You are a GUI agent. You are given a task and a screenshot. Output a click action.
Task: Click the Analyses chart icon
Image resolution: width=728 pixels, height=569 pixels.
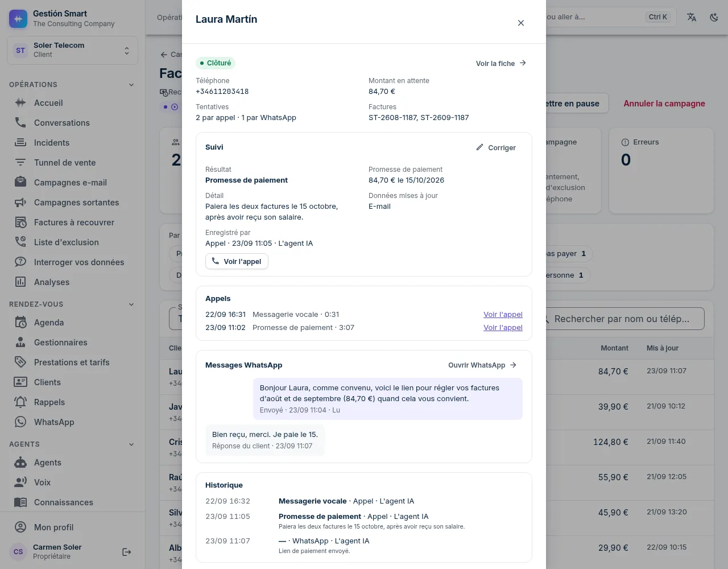click(x=20, y=282)
